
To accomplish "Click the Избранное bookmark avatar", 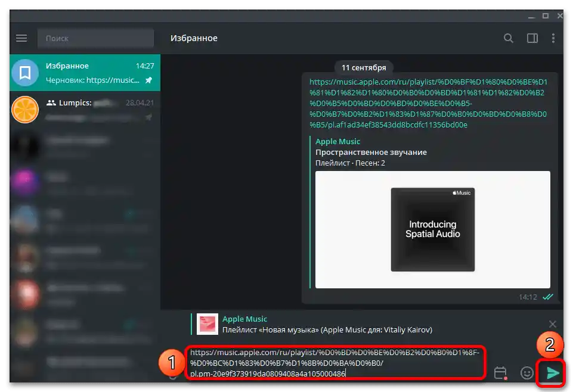I will pyautogui.click(x=25, y=73).
